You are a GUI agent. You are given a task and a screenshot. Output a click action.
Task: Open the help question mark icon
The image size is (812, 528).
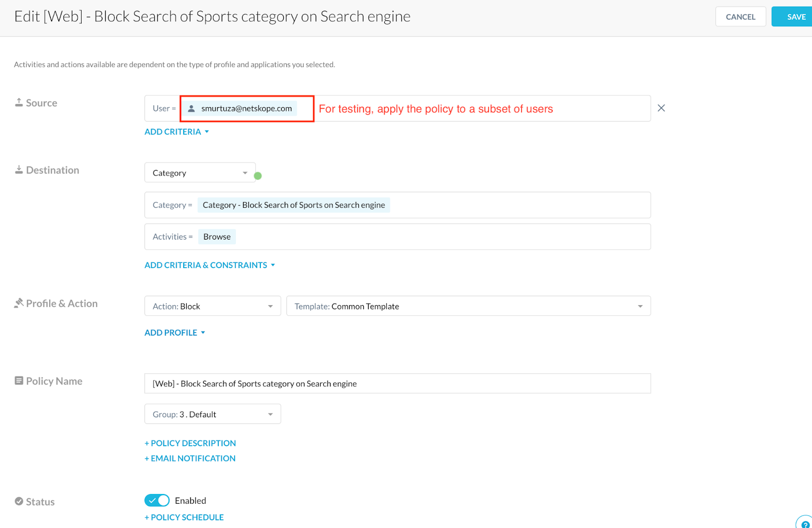point(805,524)
